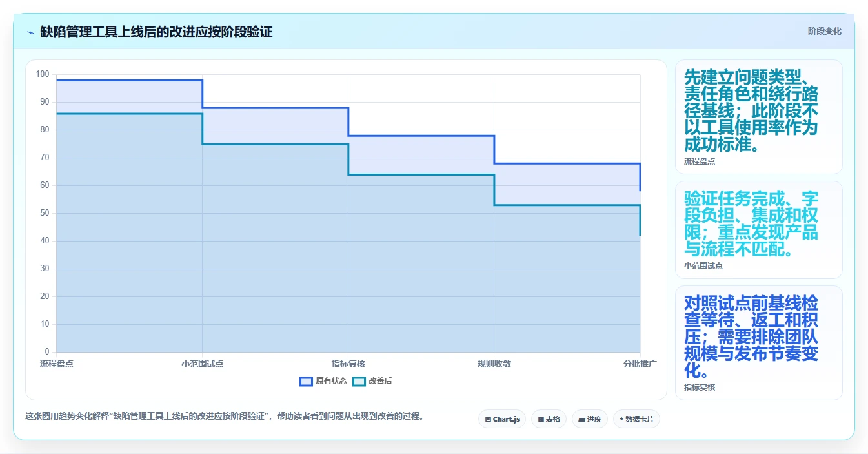
Task: Click the 分批推广 x-axis label
Action: coord(640,364)
